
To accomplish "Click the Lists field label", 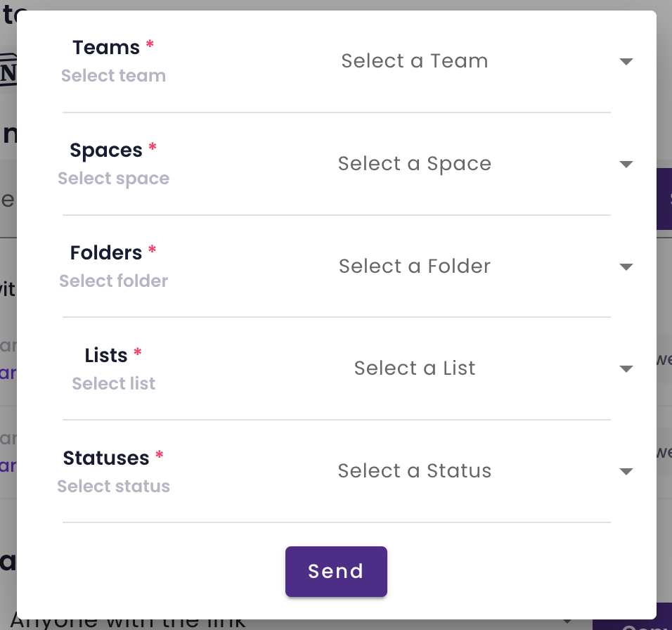I will click(106, 355).
